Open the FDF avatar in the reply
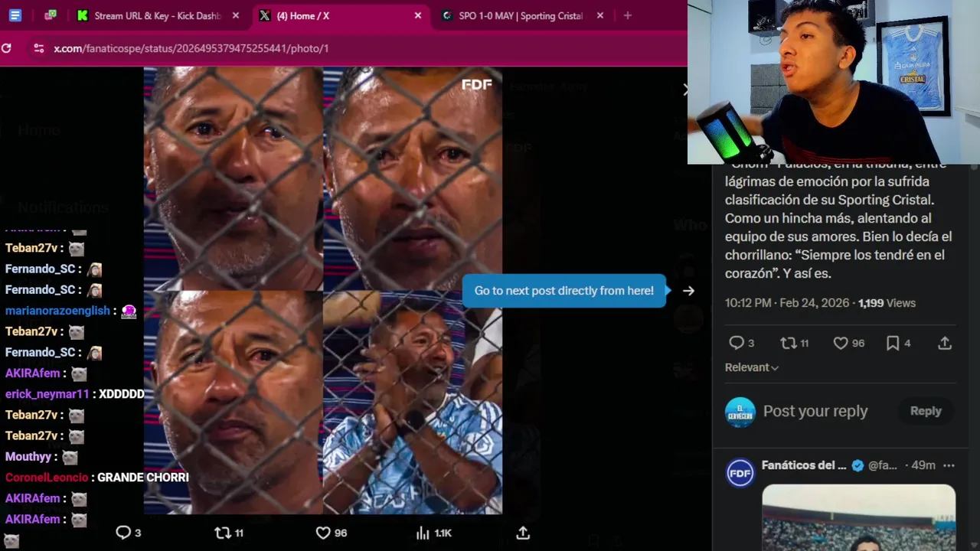980x551 pixels. point(740,473)
